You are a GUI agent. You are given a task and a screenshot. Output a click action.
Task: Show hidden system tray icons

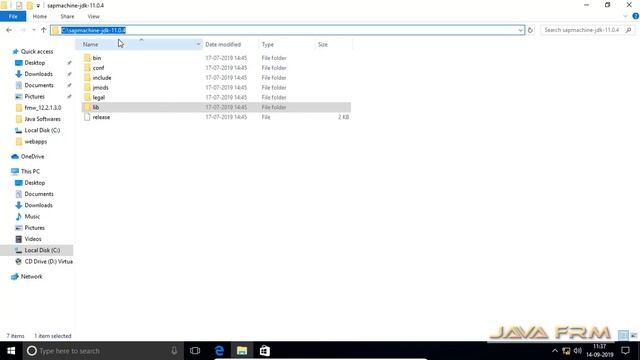pos(555,351)
